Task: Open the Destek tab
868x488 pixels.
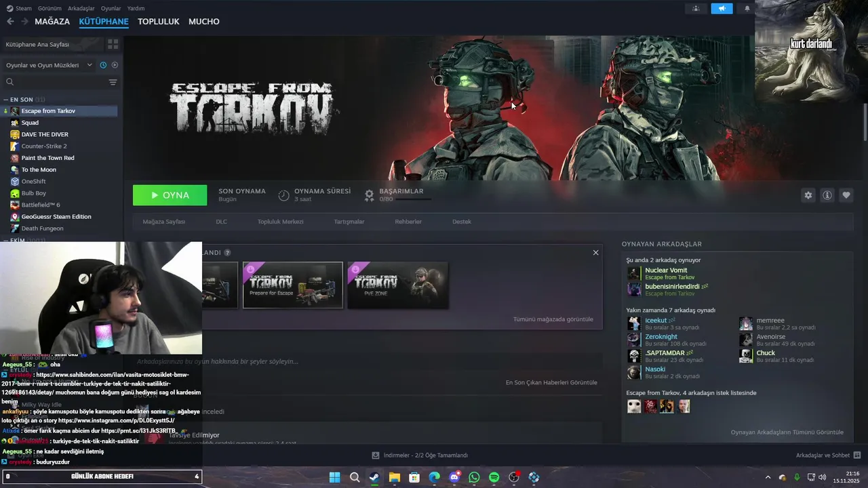Action: (x=462, y=222)
